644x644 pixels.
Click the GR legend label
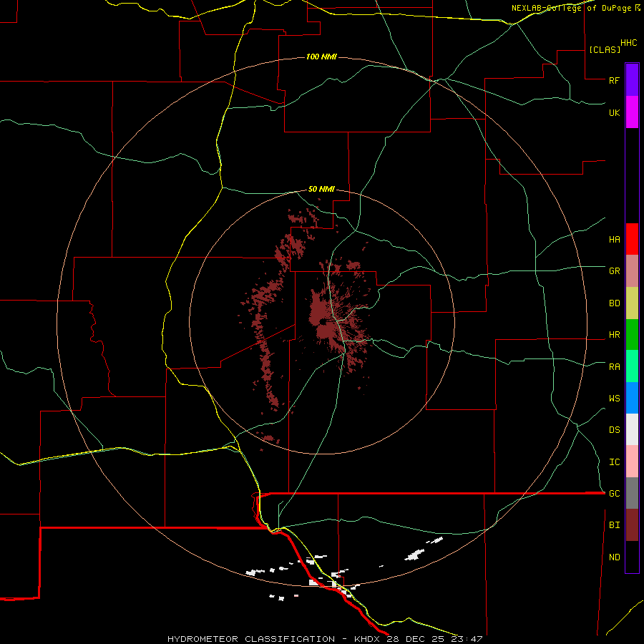pos(614,271)
